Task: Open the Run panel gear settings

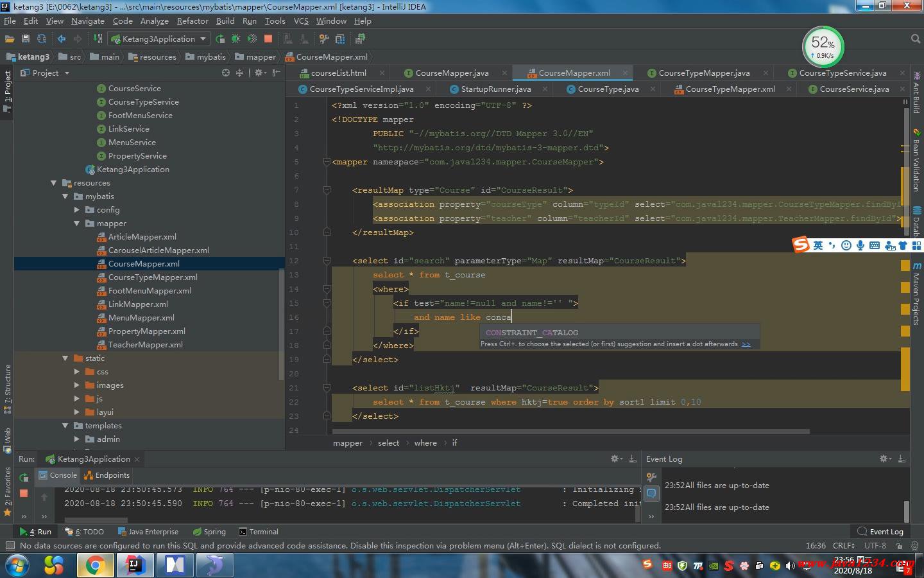Action: click(616, 459)
